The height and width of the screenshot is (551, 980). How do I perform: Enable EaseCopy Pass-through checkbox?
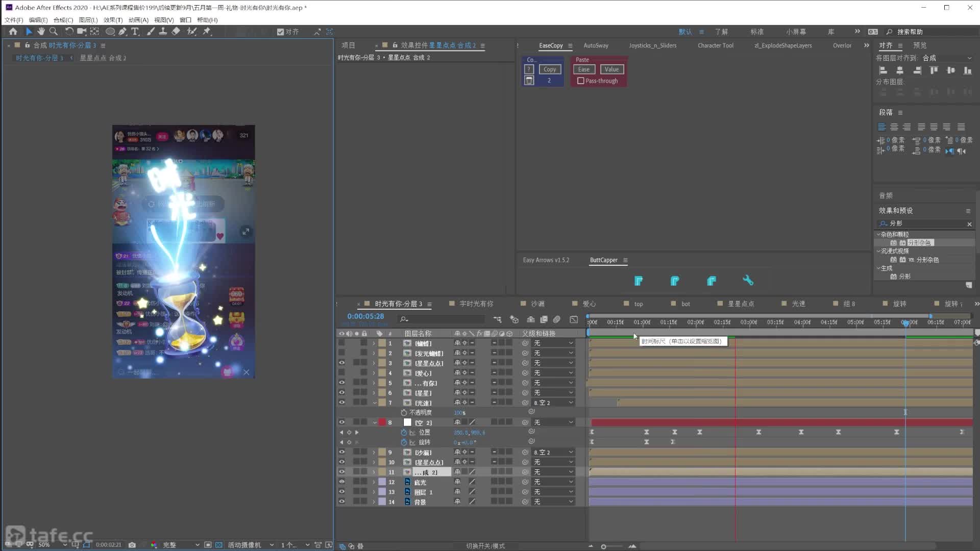pos(580,81)
